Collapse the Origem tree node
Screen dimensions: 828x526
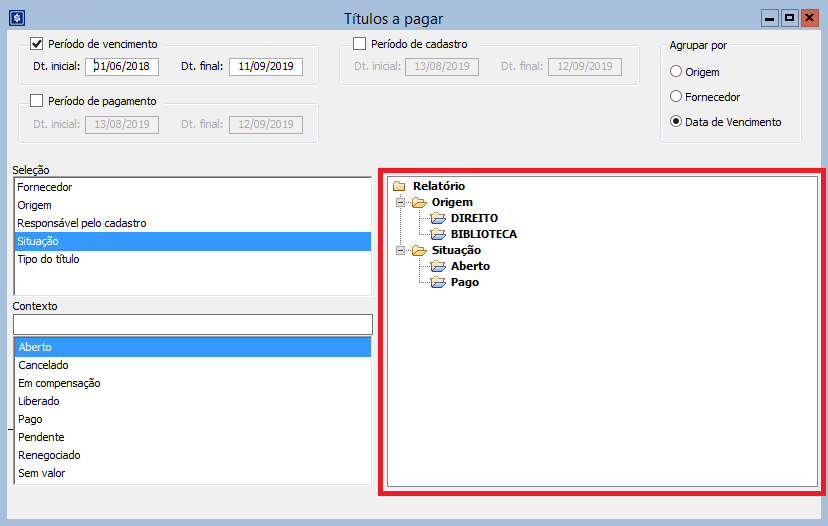click(401, 202)
